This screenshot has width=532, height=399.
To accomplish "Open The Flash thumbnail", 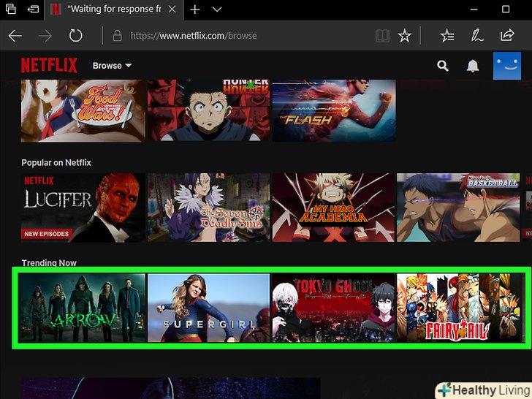I will [x=334, y=110].
